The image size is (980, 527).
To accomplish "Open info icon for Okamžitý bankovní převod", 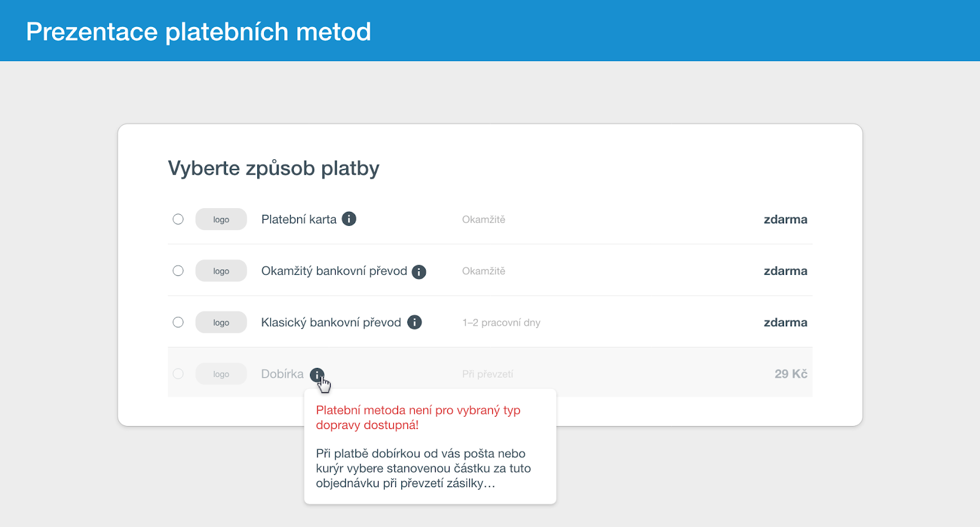I will click(x=419, y=272).
